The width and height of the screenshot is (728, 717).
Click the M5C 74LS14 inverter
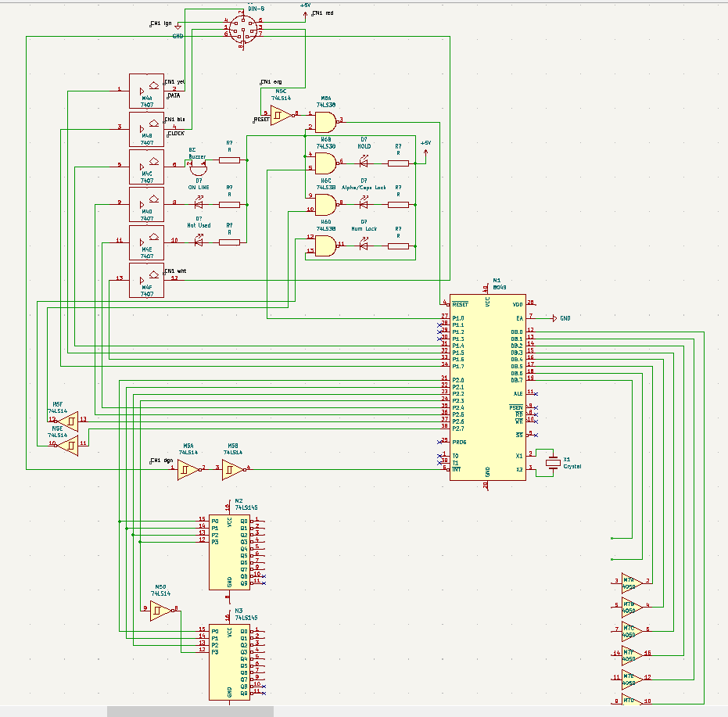tap(281, 114)
